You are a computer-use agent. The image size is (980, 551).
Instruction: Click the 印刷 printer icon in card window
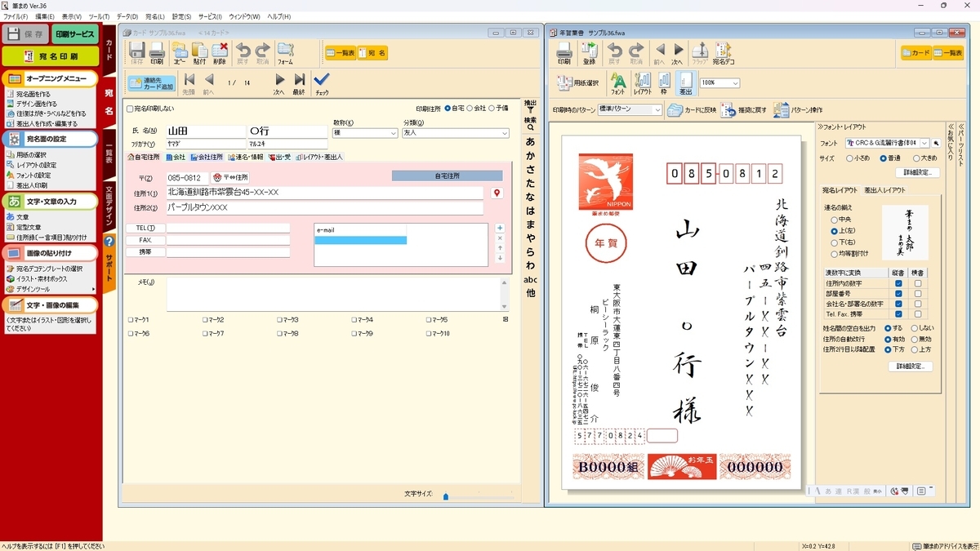tap(157, 52)
